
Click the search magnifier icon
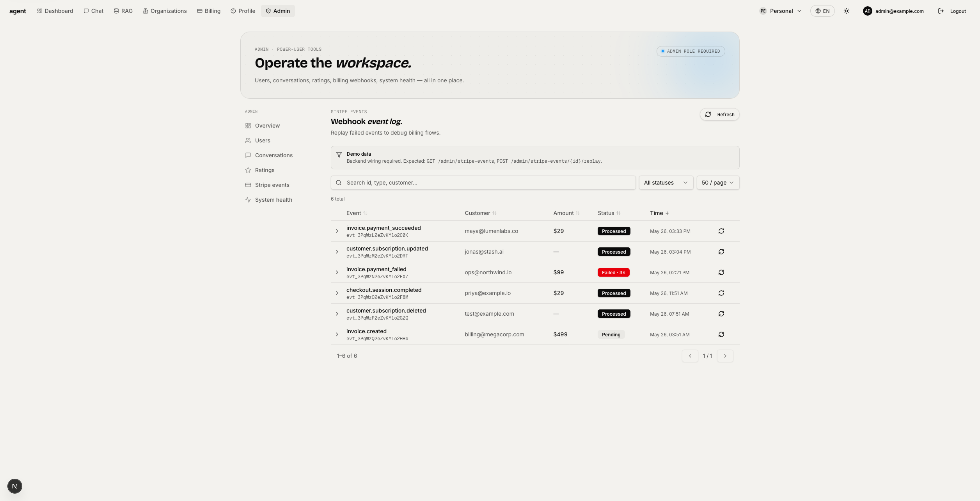(x=339, y=183)
